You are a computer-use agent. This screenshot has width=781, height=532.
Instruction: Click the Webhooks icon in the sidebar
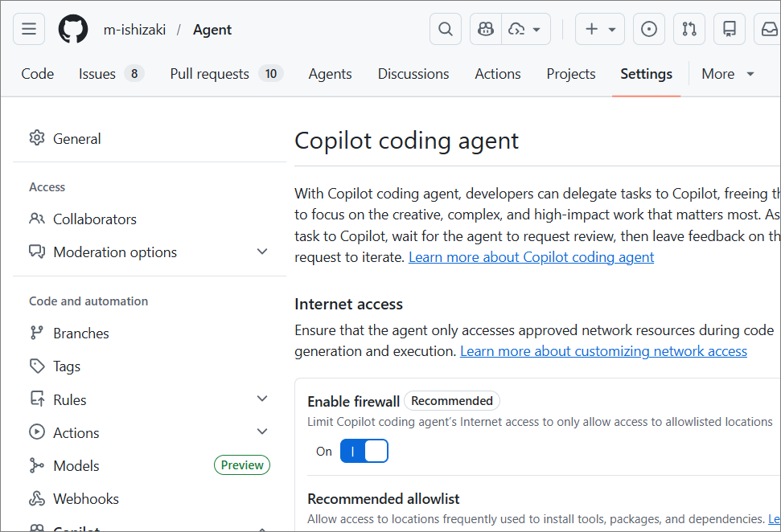tap(37, 498)
